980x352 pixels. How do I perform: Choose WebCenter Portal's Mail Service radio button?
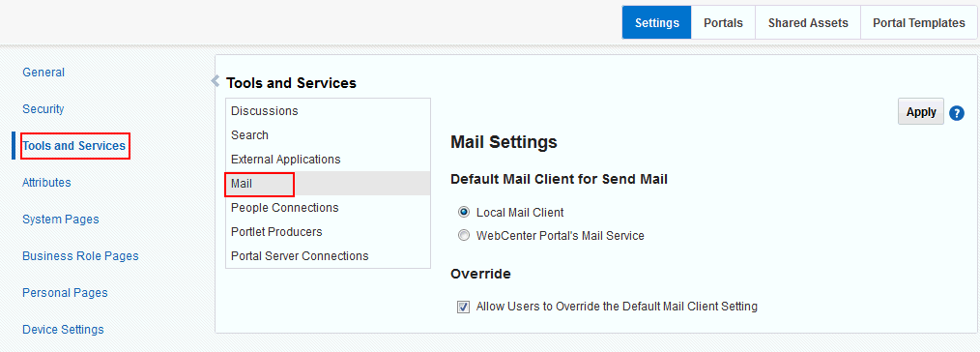[x=464, y=236]
